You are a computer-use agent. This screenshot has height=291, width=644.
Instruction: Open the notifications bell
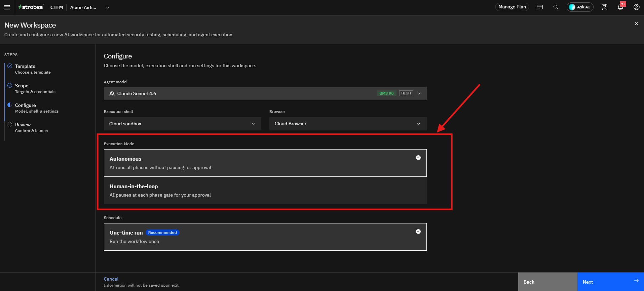pyautogui.click(x=620, y=7)
